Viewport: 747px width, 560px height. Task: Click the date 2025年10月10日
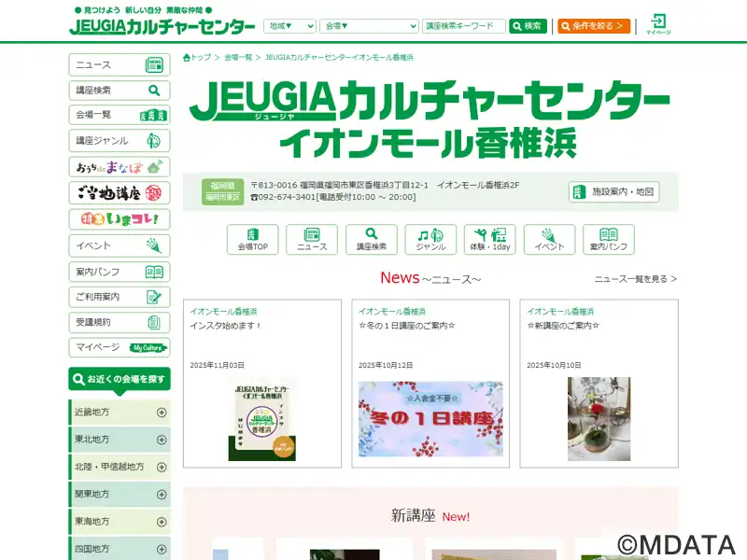554,365
